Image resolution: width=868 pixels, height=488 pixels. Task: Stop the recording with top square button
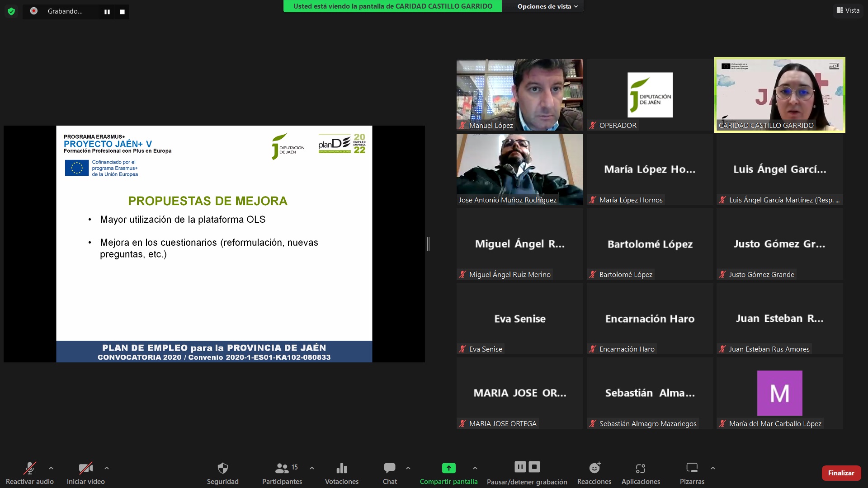point(122,12)
